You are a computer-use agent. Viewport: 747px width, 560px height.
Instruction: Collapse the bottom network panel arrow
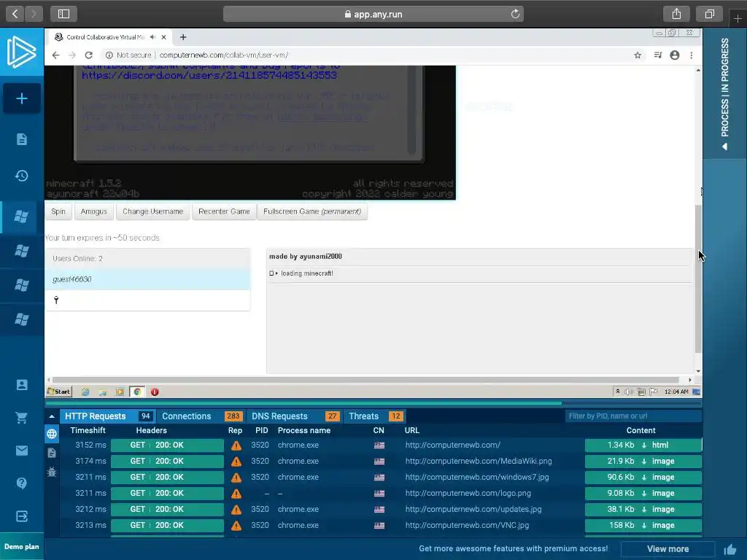pos(52,416)
